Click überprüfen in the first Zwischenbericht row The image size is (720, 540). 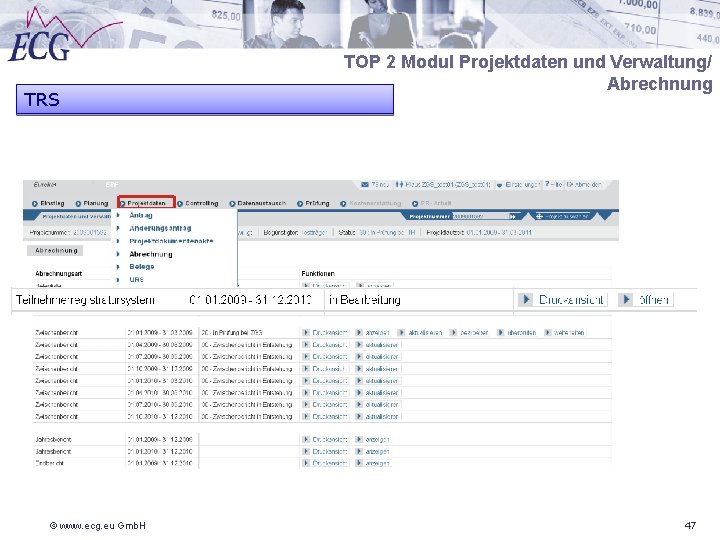[x=517, y=332]
